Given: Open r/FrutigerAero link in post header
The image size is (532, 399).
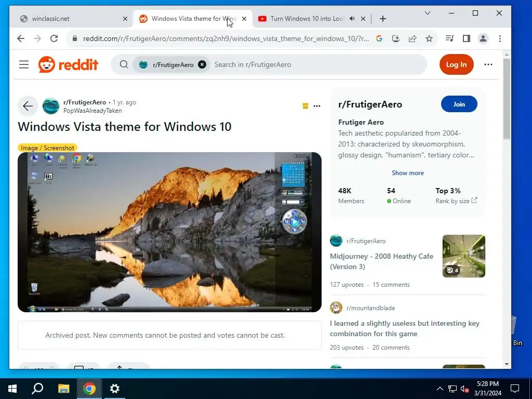Looking at the screenshot, I should (x=85, y=102).
